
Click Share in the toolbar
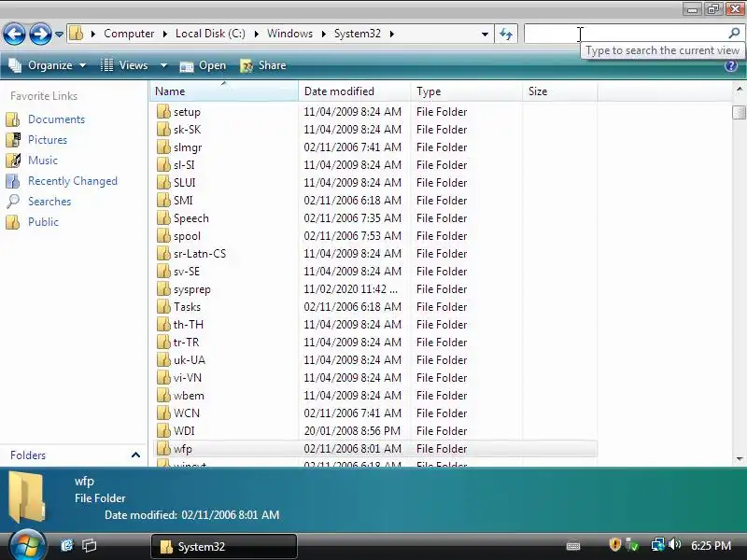pyautogui.click(x=263, y=65)
